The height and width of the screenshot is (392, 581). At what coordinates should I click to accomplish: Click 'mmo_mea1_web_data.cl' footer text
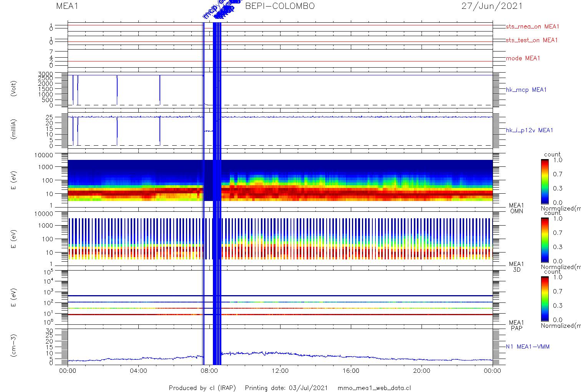374,388
